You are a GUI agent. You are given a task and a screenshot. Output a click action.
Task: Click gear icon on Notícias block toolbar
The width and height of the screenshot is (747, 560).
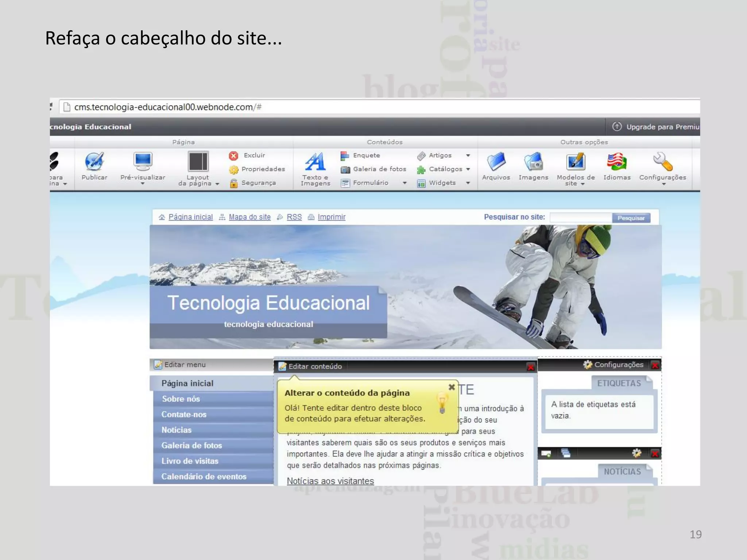[x=636, y=453]
